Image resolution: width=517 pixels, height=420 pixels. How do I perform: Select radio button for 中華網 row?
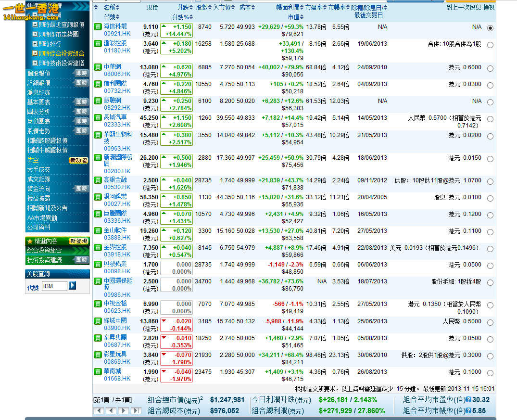(490, 68)
